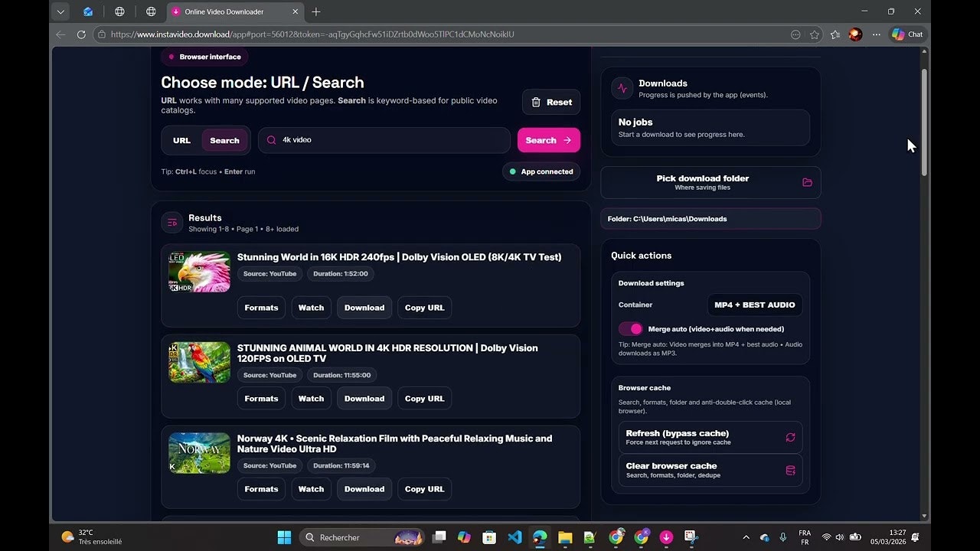Image resolution: width=980 pixels, height=551 pixels.
Task: Click the Browser interface status badge
Action: (x=204, y=56)
